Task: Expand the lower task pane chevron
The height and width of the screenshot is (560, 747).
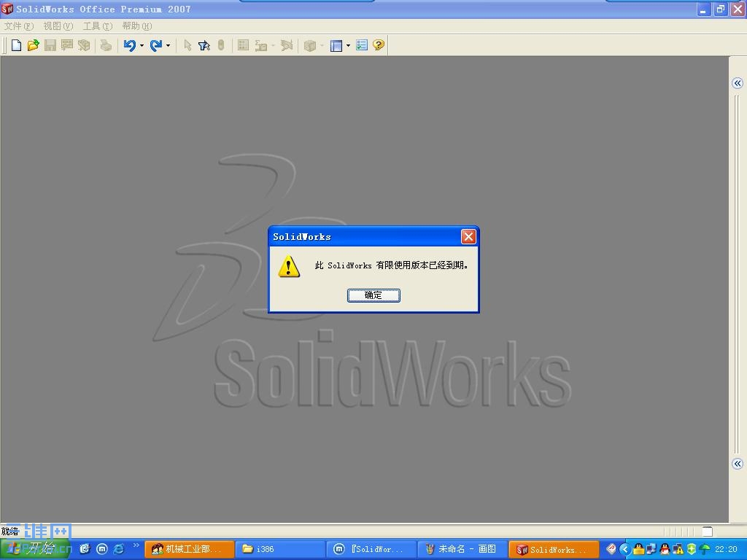Action: 738,464
